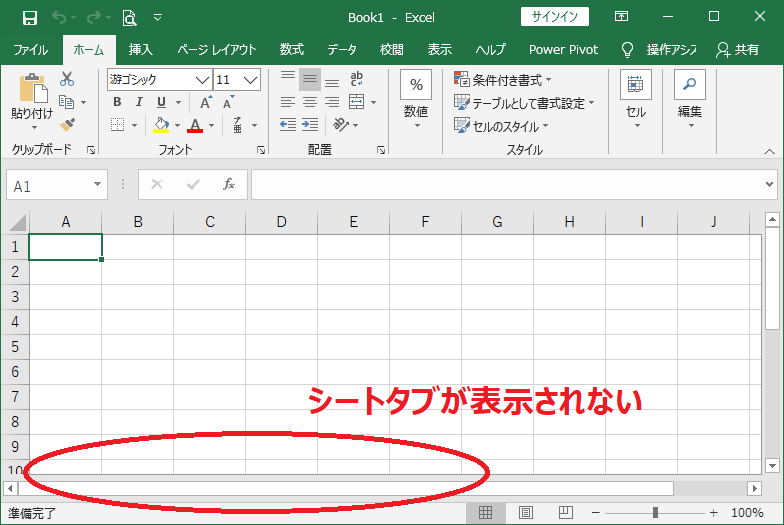Expand the 貼り付け paste options arrow
This screenshot has width=784, height=525.
(x=34, y=128)
